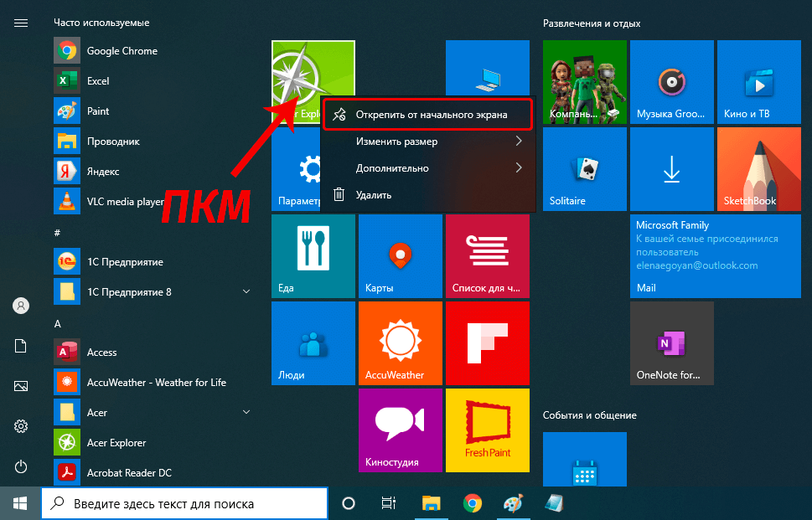Viewport: 812px width, 520px height.
Task: Choose Удалить in context menu
Action: click(x=428, y=195)
